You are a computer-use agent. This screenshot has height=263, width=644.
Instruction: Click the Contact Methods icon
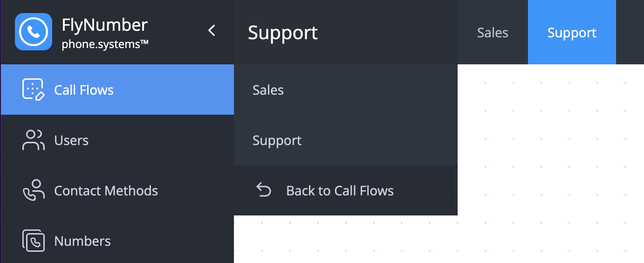pyautogui.click(x=34, y=190)
